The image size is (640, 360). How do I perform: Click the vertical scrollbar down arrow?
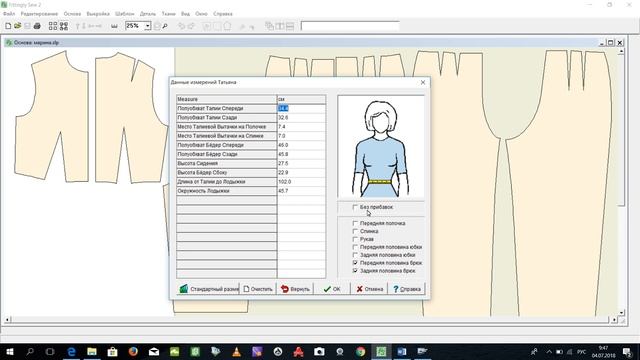[621, 312]
